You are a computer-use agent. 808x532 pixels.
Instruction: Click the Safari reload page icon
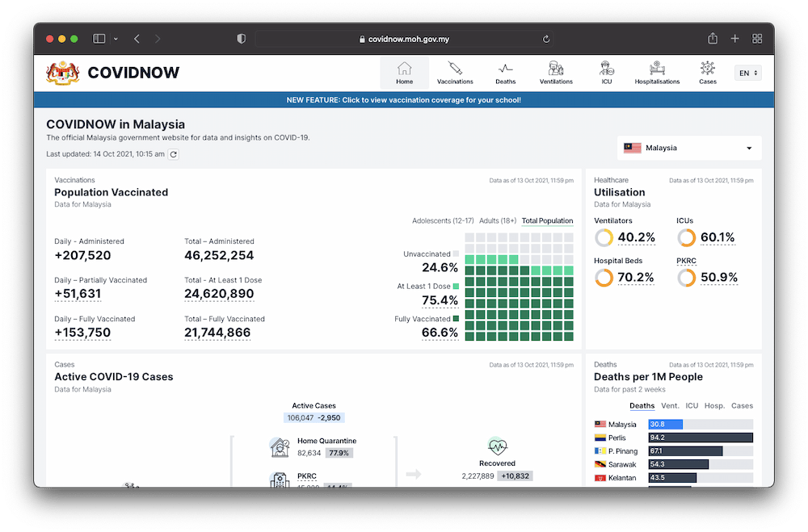(x=546, y=39)
